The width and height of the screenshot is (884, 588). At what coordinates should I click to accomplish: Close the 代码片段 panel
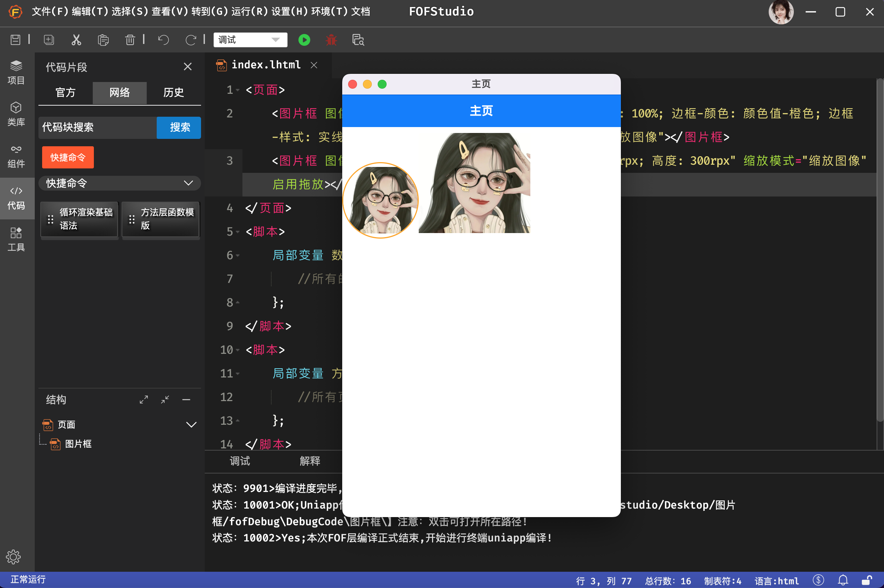pos(188,67)
